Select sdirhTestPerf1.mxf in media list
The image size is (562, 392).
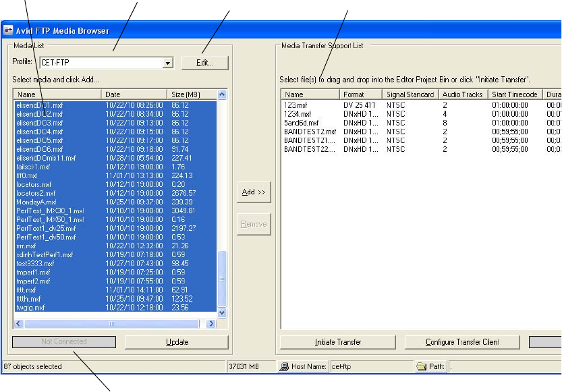115,255
